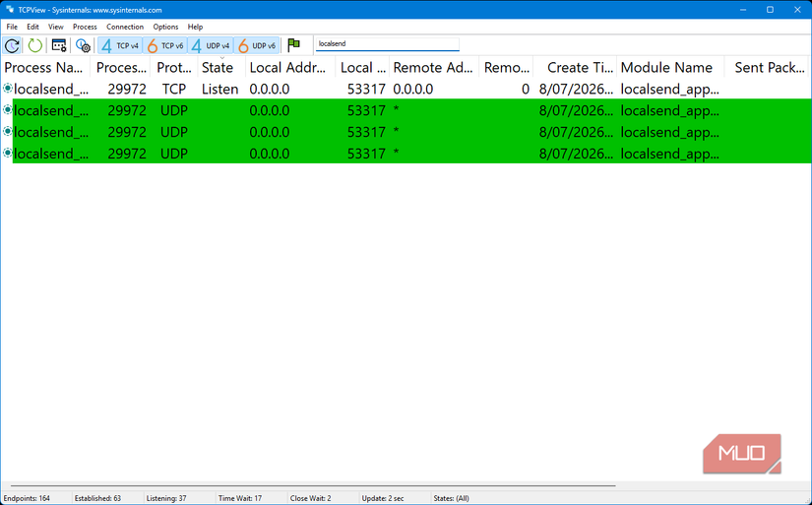
Task: Click the Time Wait: 17 status entry
Action: 240,498
